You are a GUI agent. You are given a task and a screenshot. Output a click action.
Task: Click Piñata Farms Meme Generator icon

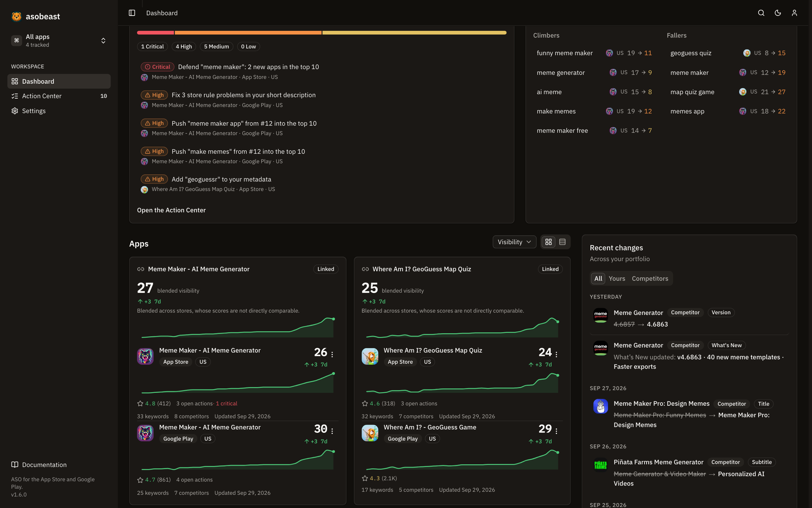point(601,465)
